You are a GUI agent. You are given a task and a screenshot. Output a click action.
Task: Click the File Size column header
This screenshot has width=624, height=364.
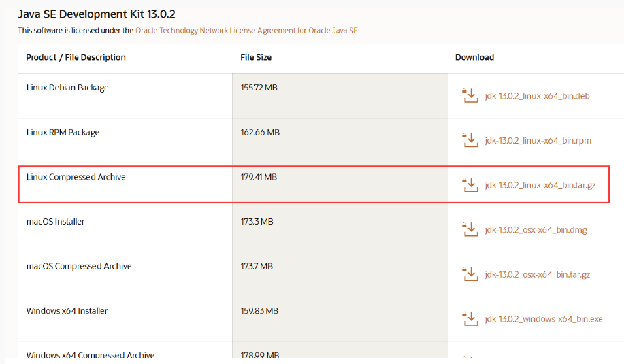(256, 57)
